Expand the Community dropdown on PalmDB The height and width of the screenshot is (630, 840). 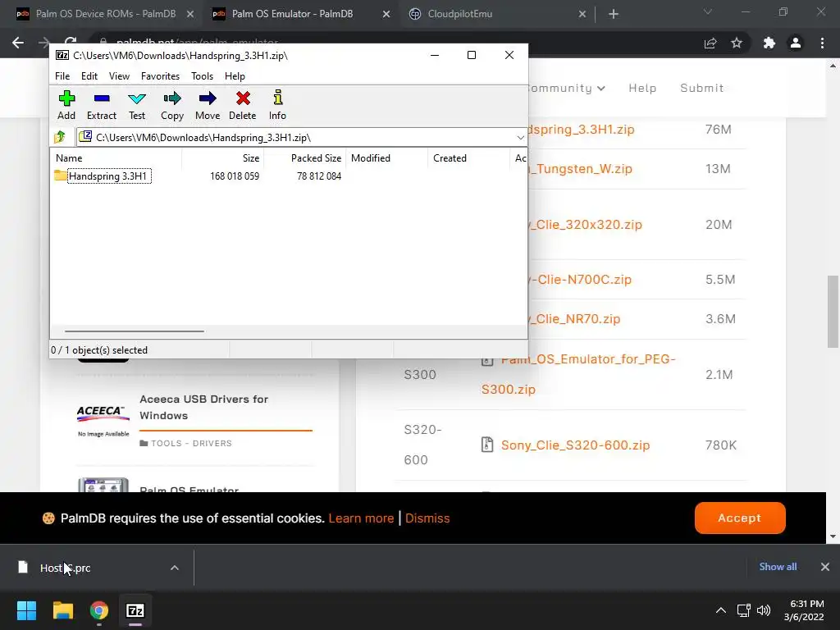point(566,88)
